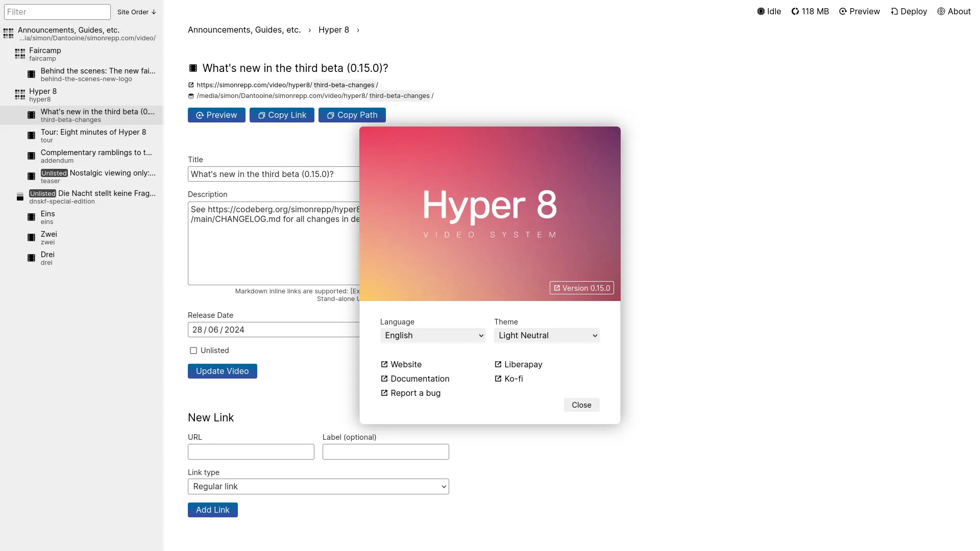980x551 pixels.
Task: Click the Preview icon next to memory usage
Action: (843, 11)
